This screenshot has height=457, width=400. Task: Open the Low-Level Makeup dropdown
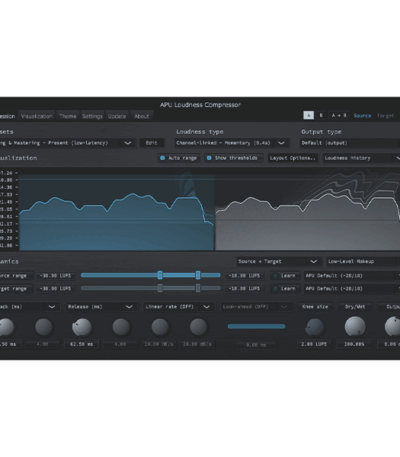[x=363, y=261]
